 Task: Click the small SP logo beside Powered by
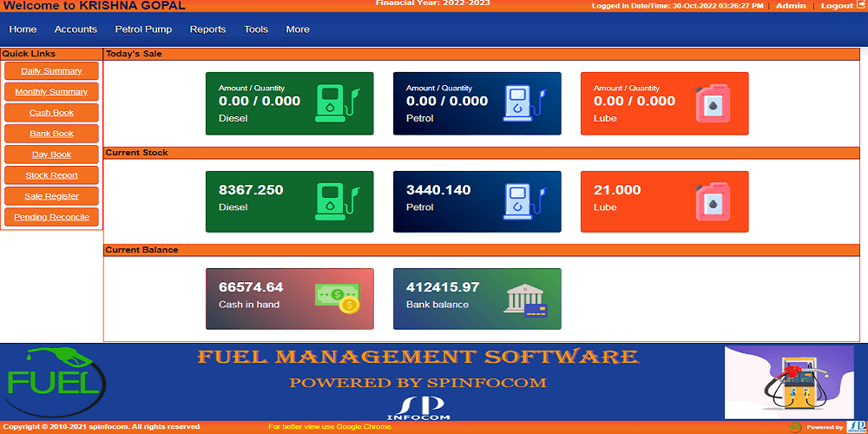pyautogui.click(x=857, y=427)
